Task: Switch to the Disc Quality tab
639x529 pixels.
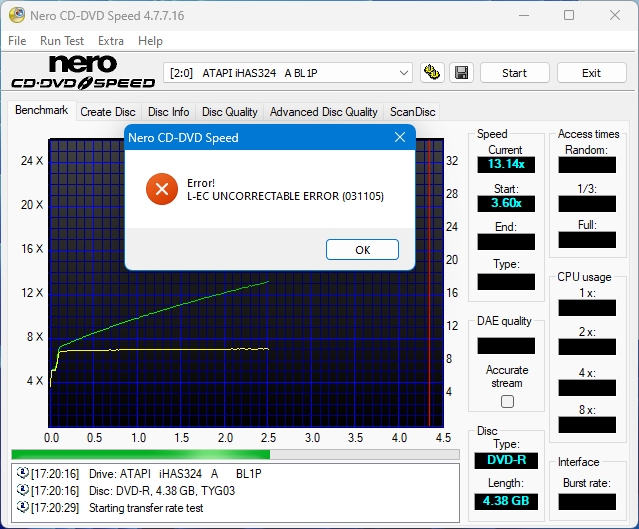Action: tap(230, 112)
